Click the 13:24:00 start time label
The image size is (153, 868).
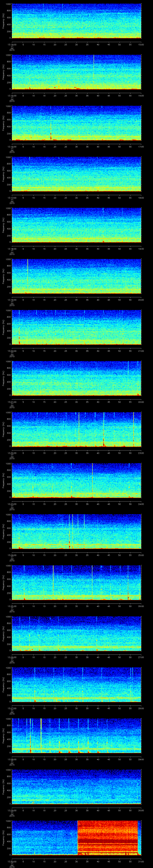12,555
